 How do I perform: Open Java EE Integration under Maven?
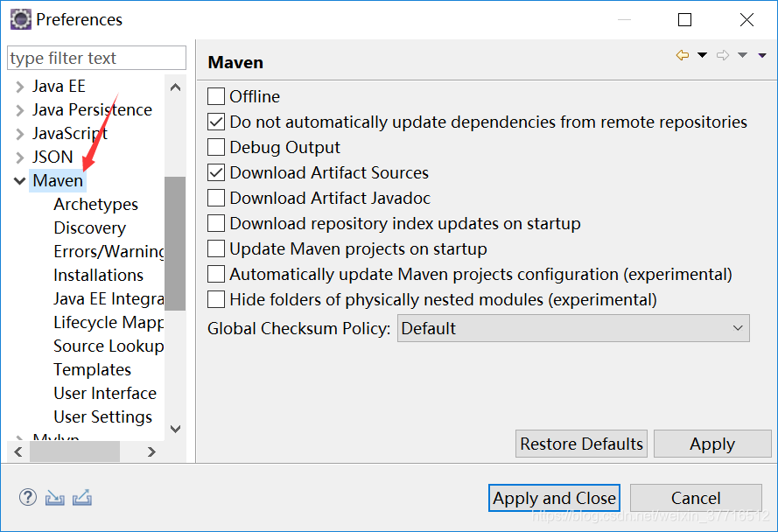pyautogui.click(x=109, y=298)
